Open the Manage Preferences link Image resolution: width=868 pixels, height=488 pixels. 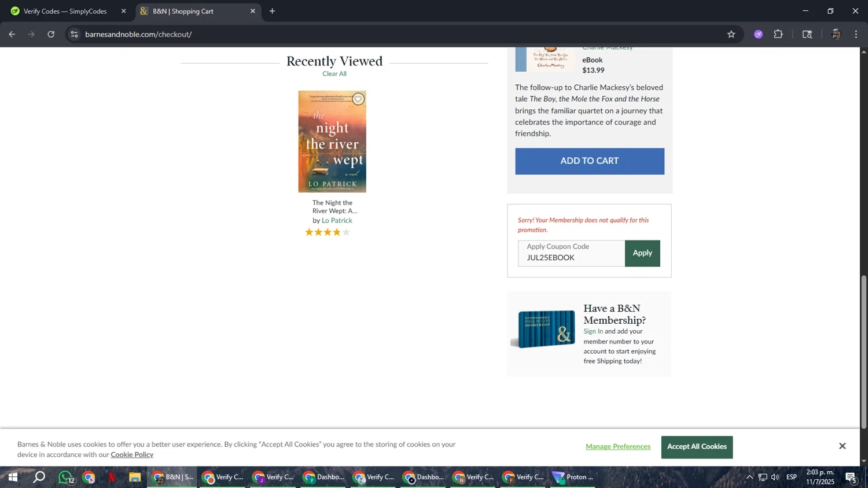pyautogui.click(x=617, y=447)
